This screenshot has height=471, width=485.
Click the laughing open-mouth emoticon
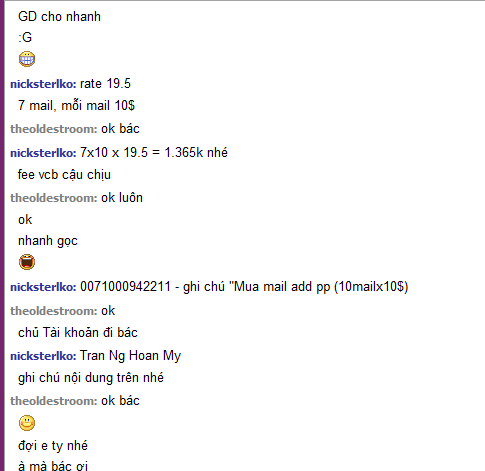click(x=27, y=262)
